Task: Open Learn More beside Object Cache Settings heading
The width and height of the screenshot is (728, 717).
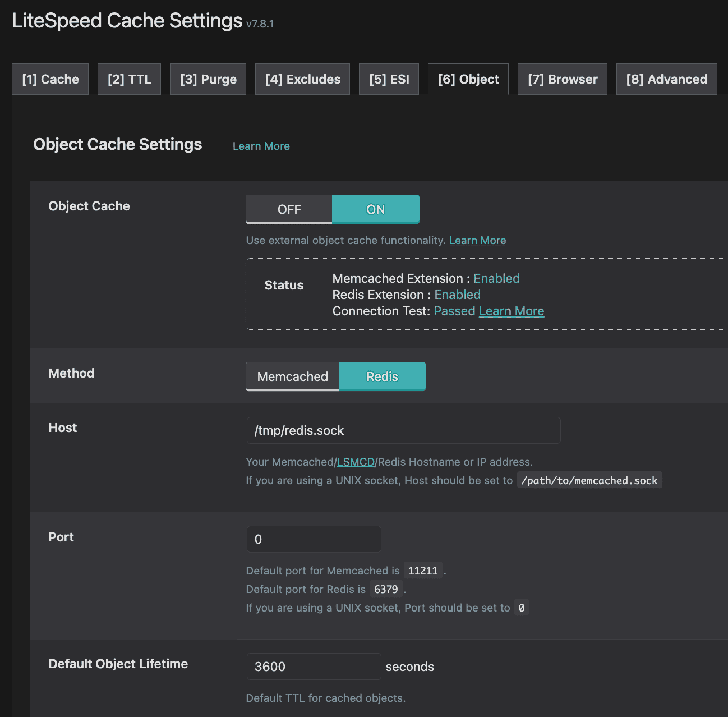Action: (261, 146)
